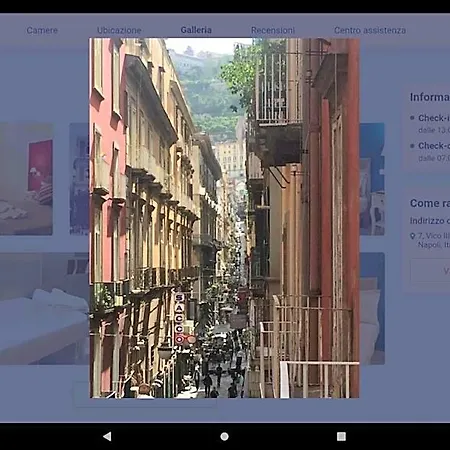Tap the button below the Napoli address
The image size is (450, 450).
[x=430, y=271]
